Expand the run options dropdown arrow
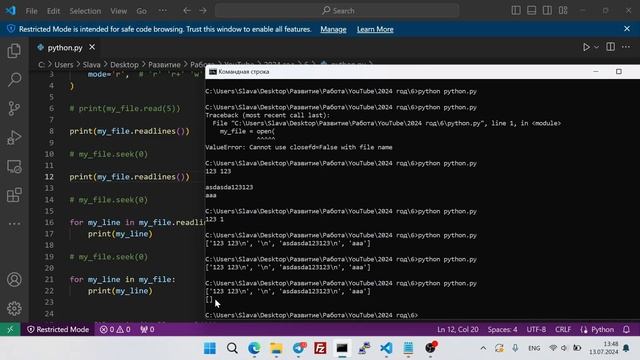Screen dimensions: 640x360 click(596, 47)
